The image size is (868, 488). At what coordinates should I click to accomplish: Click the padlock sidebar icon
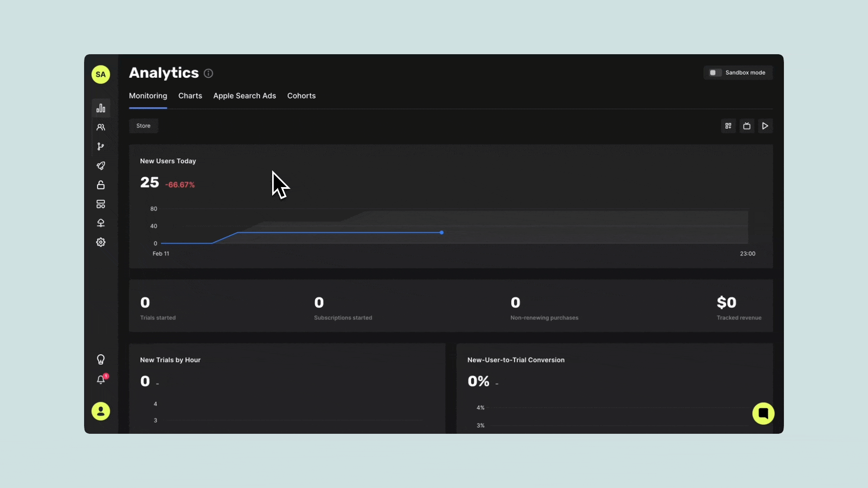pyautogui.click(x=101, y=185)
